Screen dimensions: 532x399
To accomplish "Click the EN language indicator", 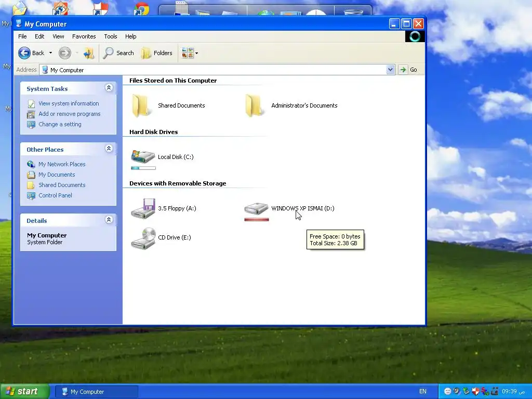I will [423, 392].
